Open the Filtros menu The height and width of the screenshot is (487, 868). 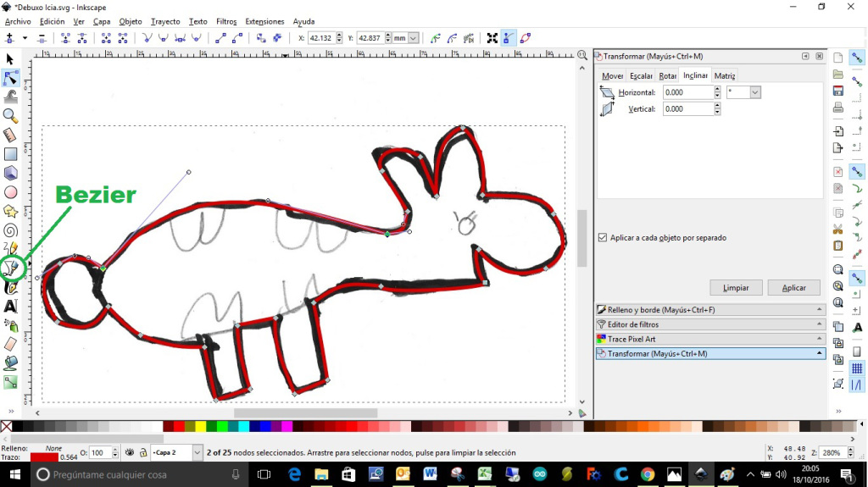coord(225,21)
